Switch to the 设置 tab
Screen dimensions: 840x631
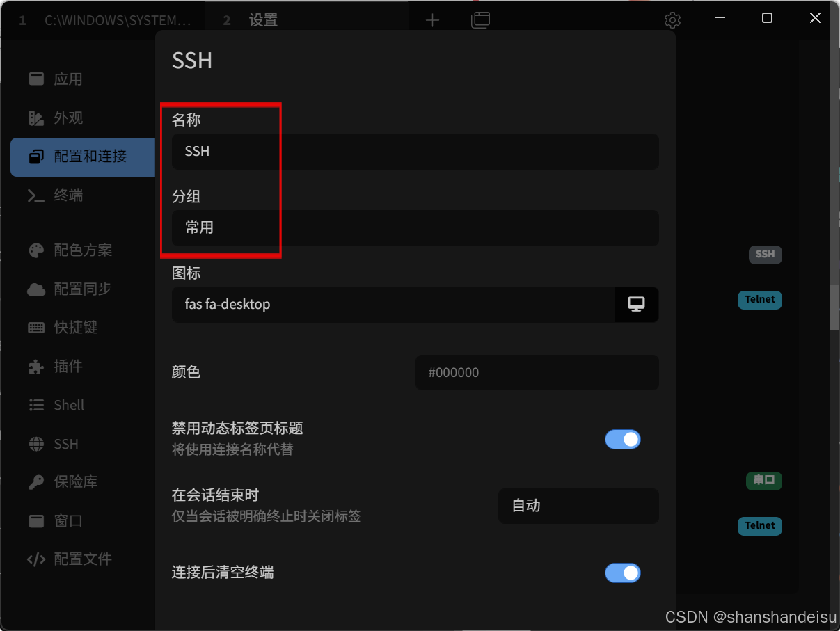[x=263, y=20]
